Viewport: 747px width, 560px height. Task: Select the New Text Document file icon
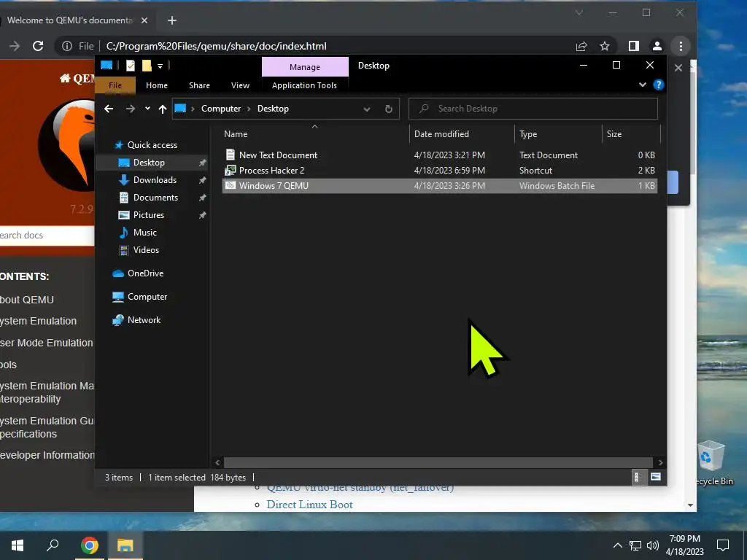231,155
